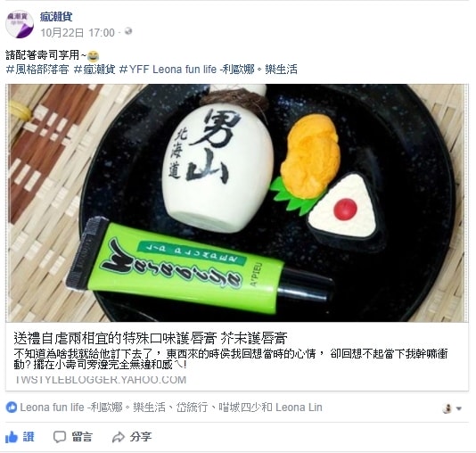Viewport: 476px width, 453px height.
Task: Click the speech bubble comment icon
Action: point(60,437)
